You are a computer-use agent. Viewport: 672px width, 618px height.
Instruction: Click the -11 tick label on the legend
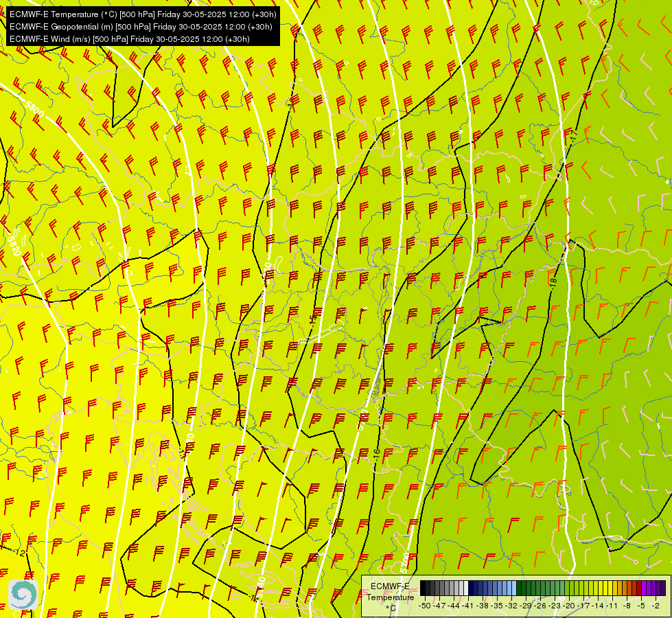612,606
